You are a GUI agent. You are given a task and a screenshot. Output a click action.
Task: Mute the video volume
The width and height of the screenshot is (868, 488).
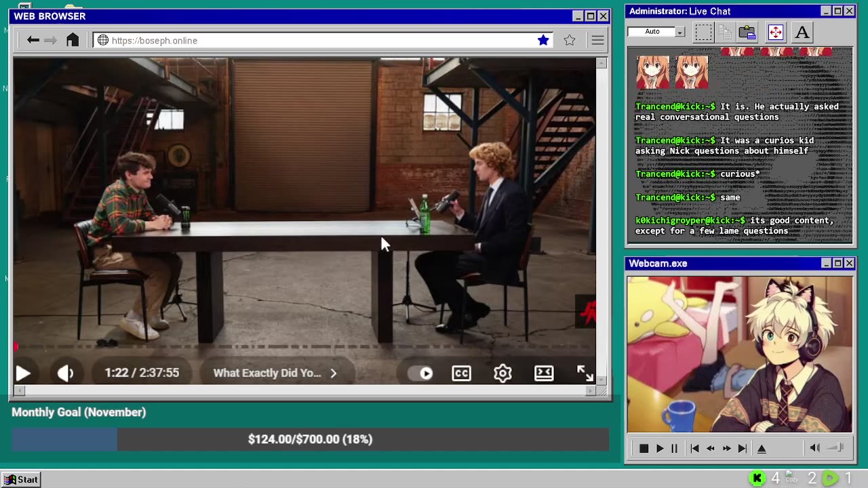65,373
